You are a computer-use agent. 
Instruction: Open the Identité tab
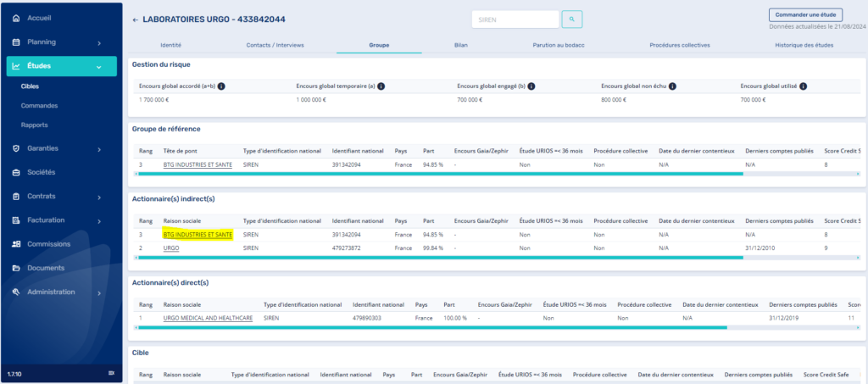(170, 45)
